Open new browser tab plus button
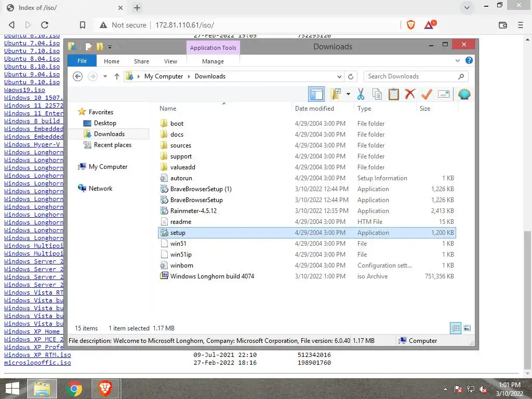Viewport: 532px width, 399px height. (137, 8)
